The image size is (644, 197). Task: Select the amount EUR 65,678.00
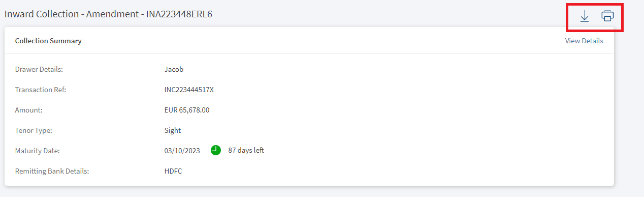(x=183, y=110)
